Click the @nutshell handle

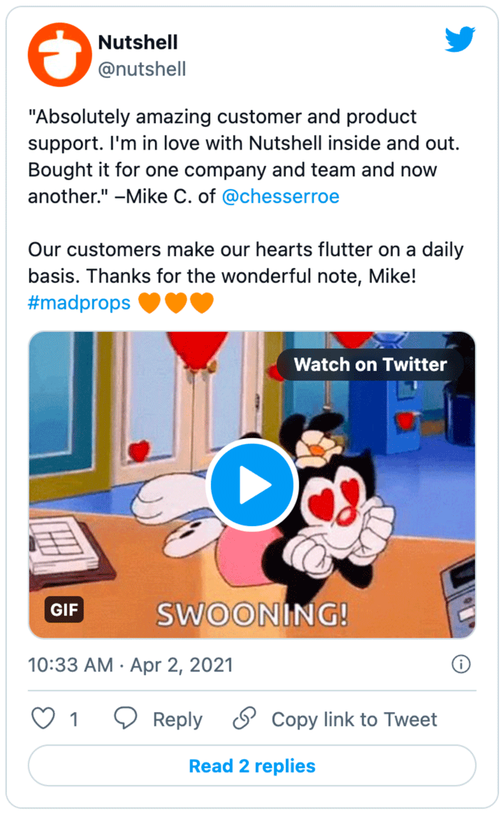(x=142, y=69)
